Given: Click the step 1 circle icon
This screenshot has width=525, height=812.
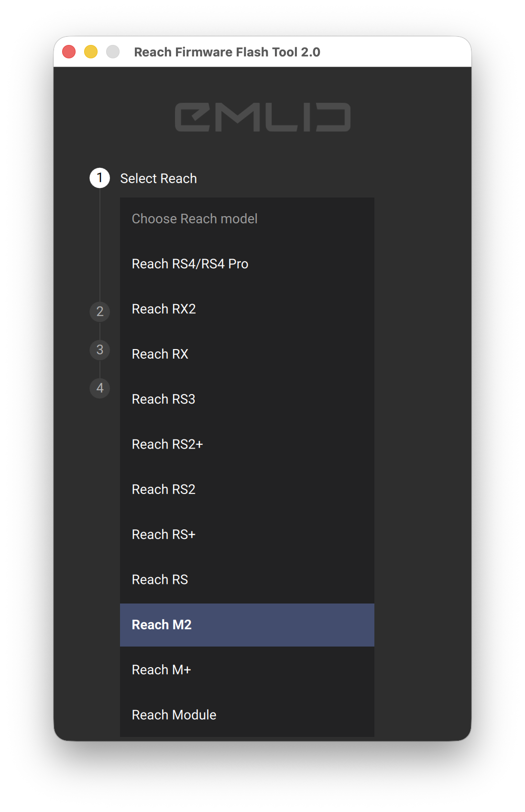Looking at the screenshot, I should click(x=99, y=178).
